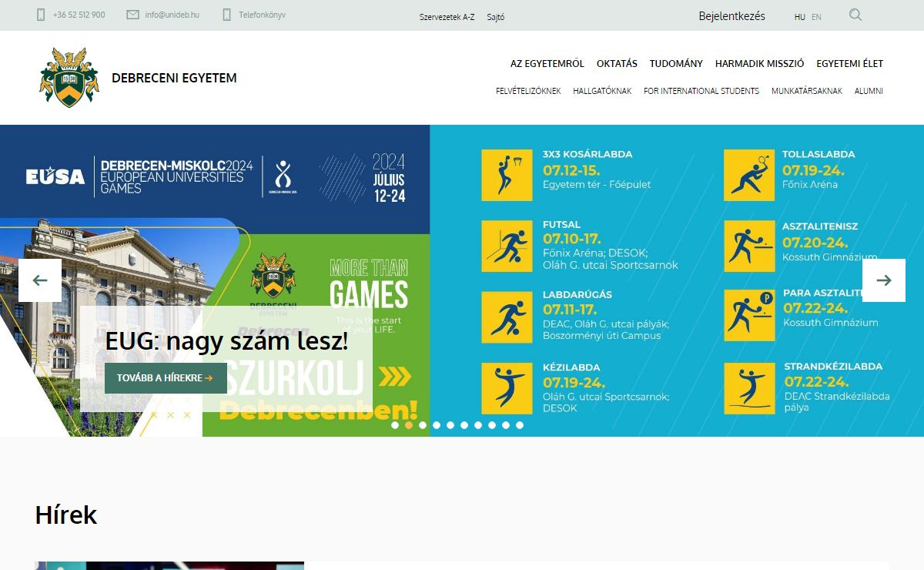Click the Futsal sport pictogram
The width and height of the screenshot is (924, 570).
(507, 246)
